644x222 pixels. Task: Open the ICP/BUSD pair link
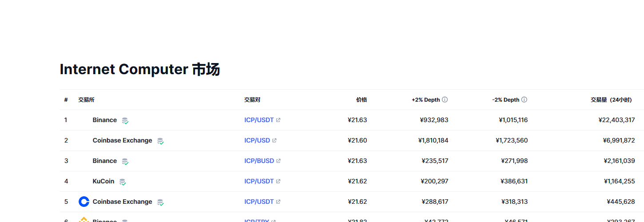(x=259, y=161)
